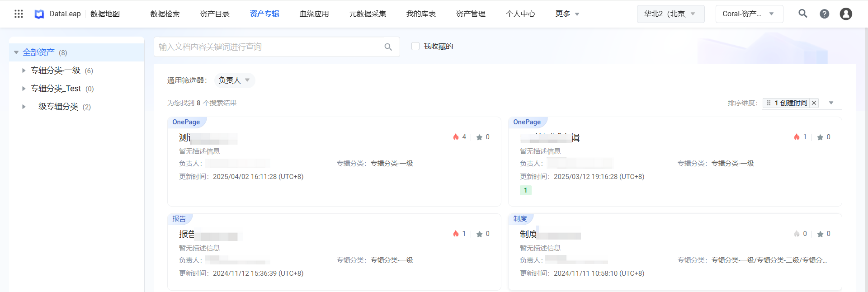Select 专辑分类一级 category

coord(56,71)
